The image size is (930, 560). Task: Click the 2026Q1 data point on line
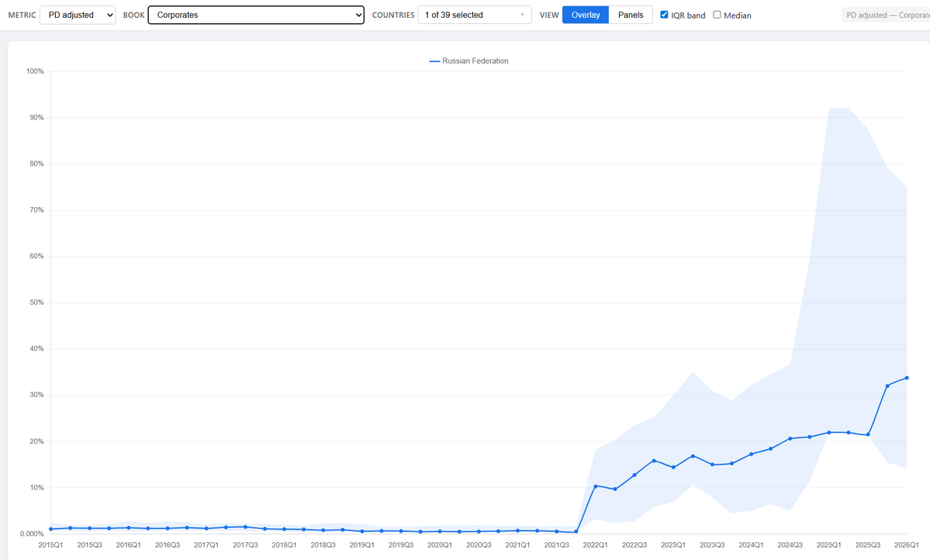(907, 378)
